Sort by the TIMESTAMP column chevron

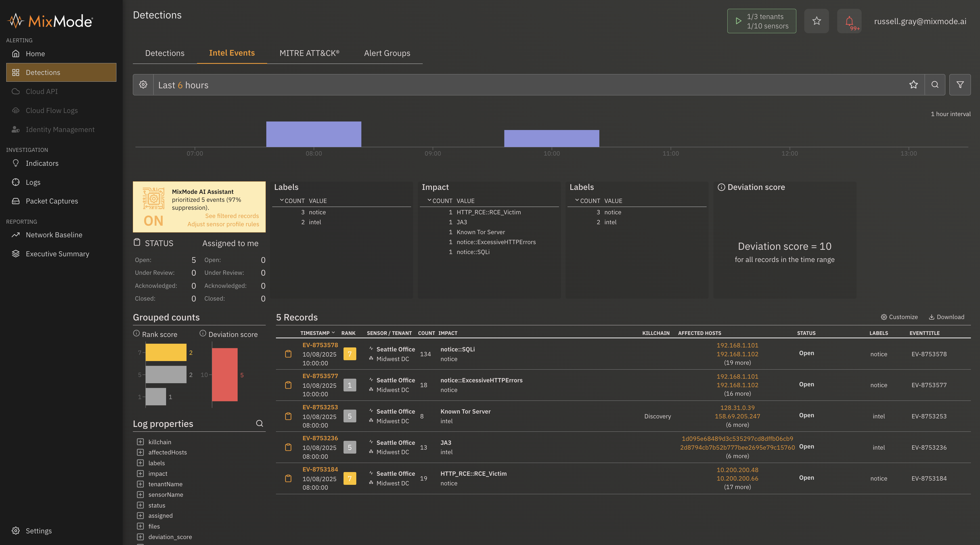click(x=333, y=333)
